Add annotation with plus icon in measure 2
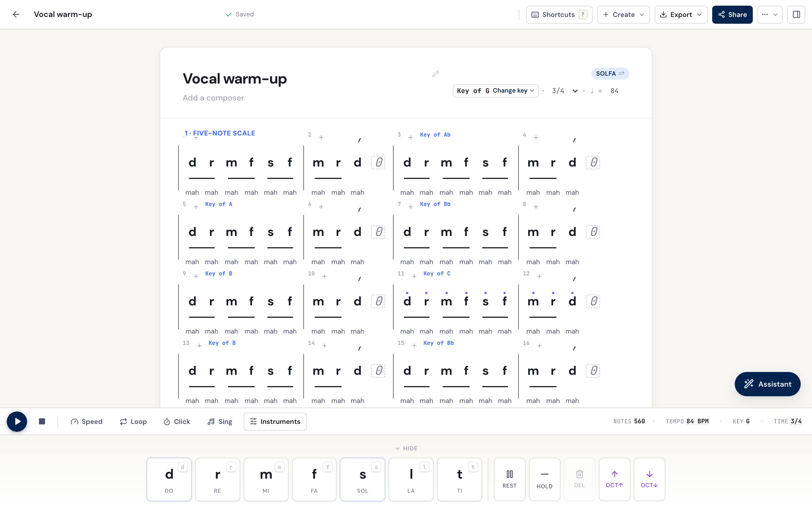812x508 pixels. click(x=321, y=137)
